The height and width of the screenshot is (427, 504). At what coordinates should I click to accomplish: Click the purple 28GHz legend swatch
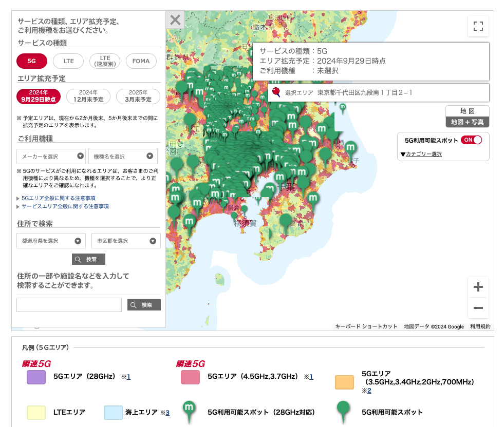(36, 377)
